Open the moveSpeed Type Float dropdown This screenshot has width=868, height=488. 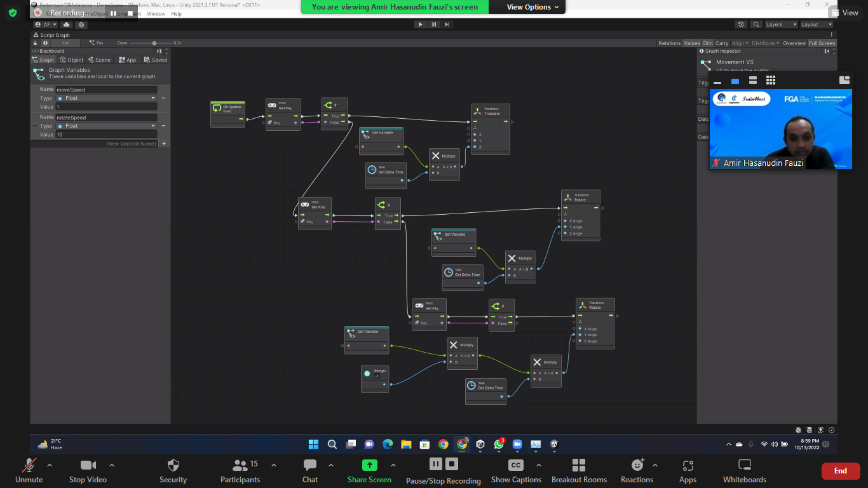point(106,98)
